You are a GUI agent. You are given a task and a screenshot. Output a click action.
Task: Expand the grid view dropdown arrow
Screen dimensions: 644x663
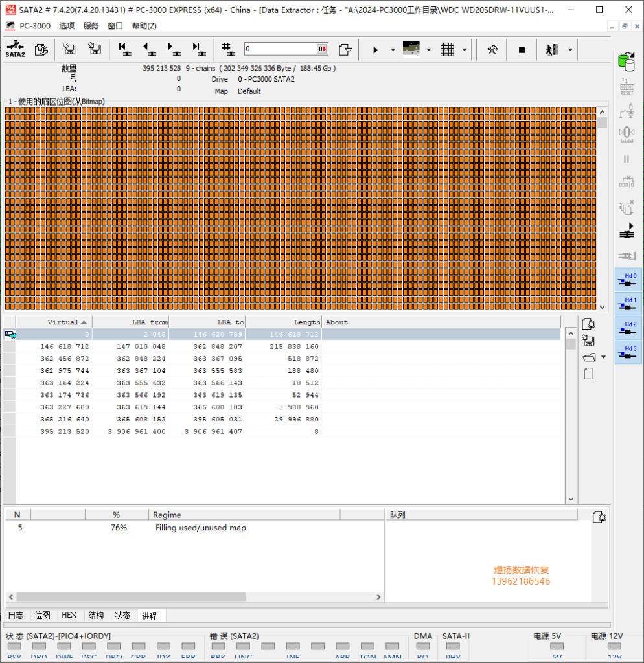pyautogui.click(x=464, y=50)
